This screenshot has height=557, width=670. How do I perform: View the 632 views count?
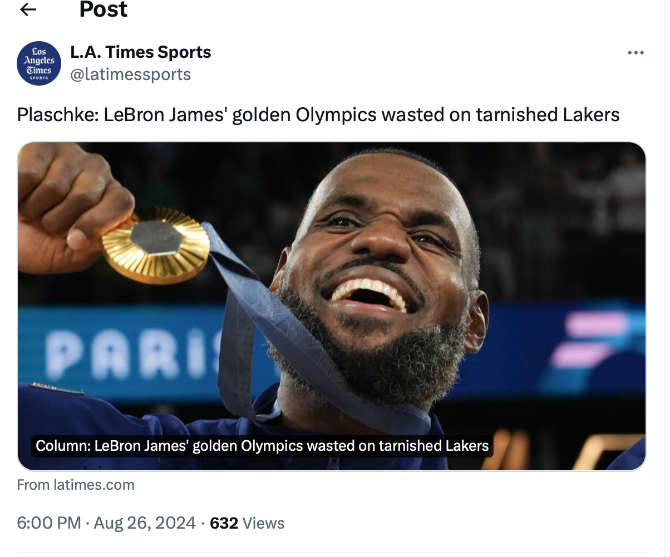point(224,523)
